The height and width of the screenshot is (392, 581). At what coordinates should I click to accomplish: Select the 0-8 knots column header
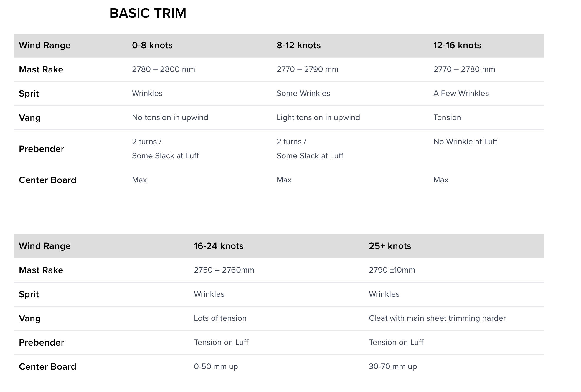click(152, 45)
